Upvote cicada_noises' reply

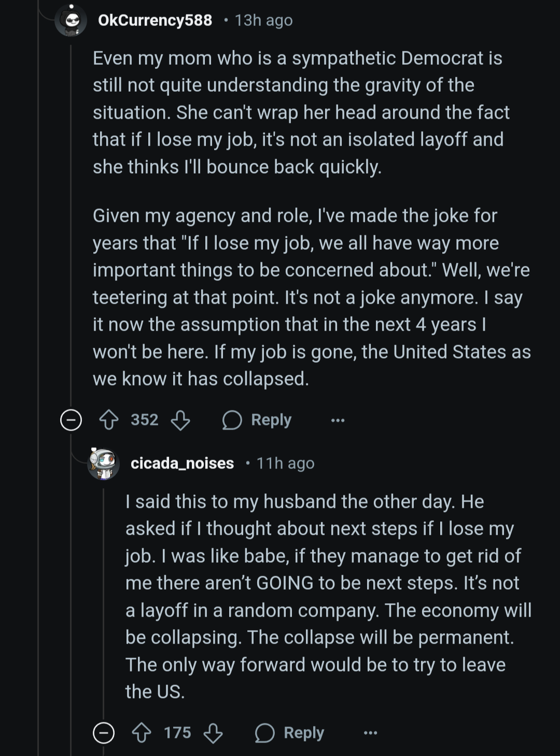point(142,733)
